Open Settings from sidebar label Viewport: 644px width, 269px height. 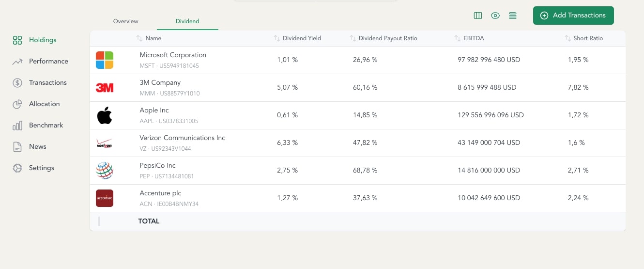[42, 168]
